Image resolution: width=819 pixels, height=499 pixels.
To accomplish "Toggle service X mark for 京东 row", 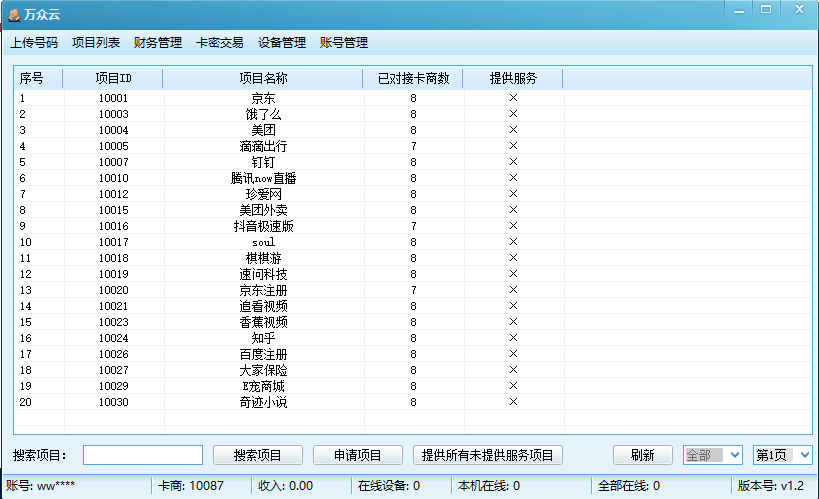I will click(513, 98).
